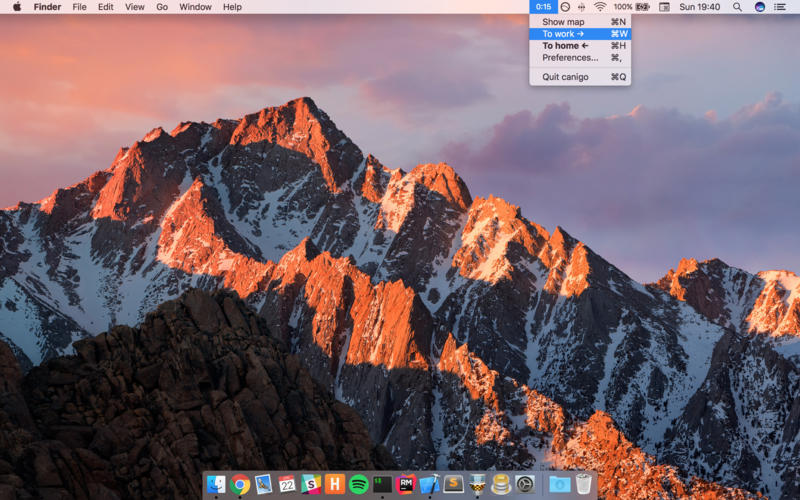Open the Window menu
800x500 pixels.
[x=195, y=7]
